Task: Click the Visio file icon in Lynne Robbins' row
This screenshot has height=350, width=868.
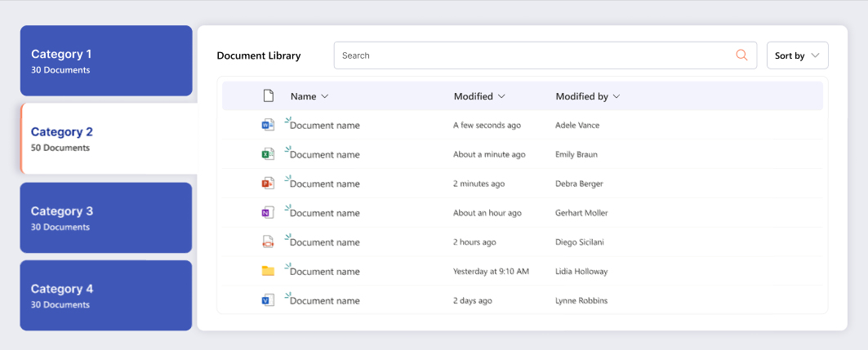Action: point(267,300)
